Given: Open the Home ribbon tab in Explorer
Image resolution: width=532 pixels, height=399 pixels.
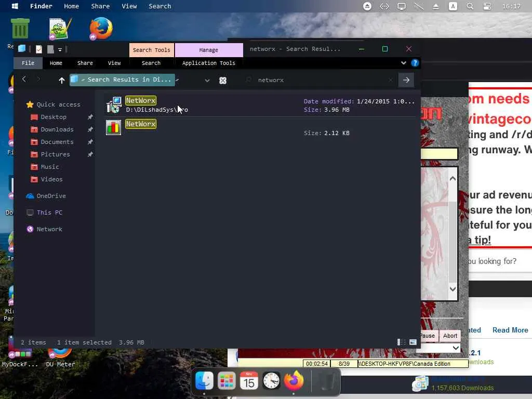Looking at the screenshot, I should click(x=56, y=63).
